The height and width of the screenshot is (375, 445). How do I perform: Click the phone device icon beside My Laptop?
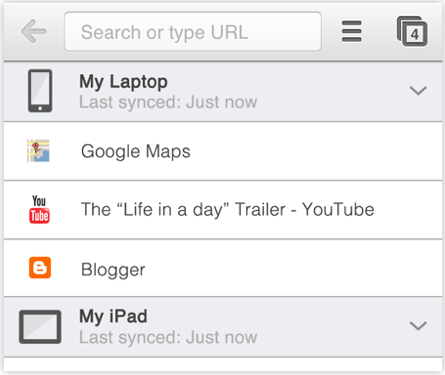tap(40, 91)
